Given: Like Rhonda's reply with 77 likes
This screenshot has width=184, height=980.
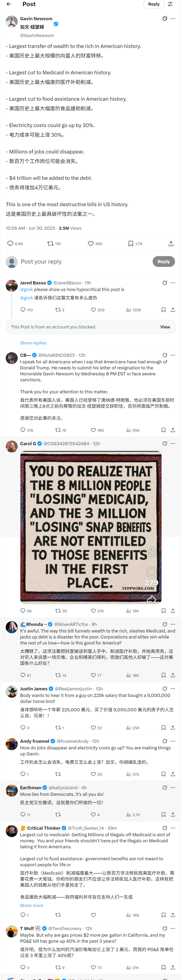Looking at the screenshot, I should pos(93,675).
